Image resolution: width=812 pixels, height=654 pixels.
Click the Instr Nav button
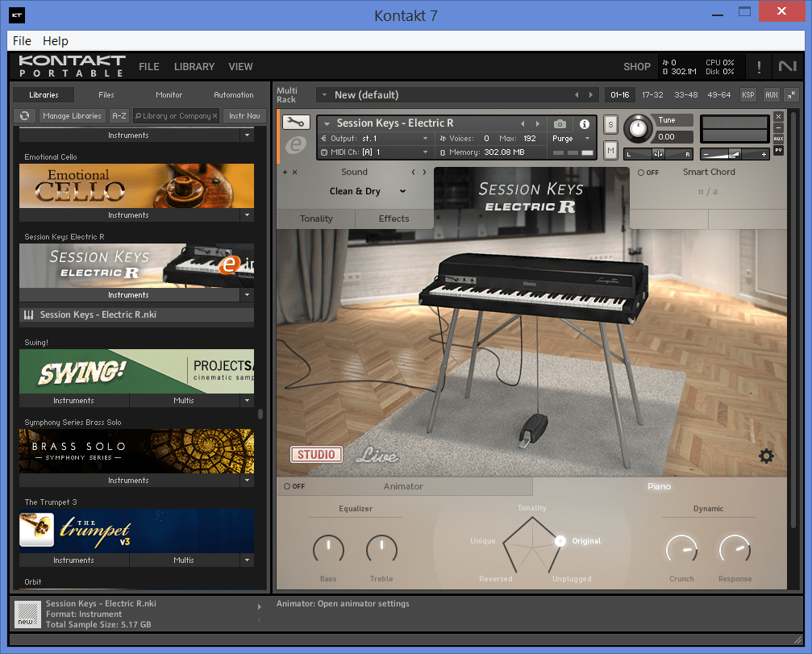click(244, 116)
